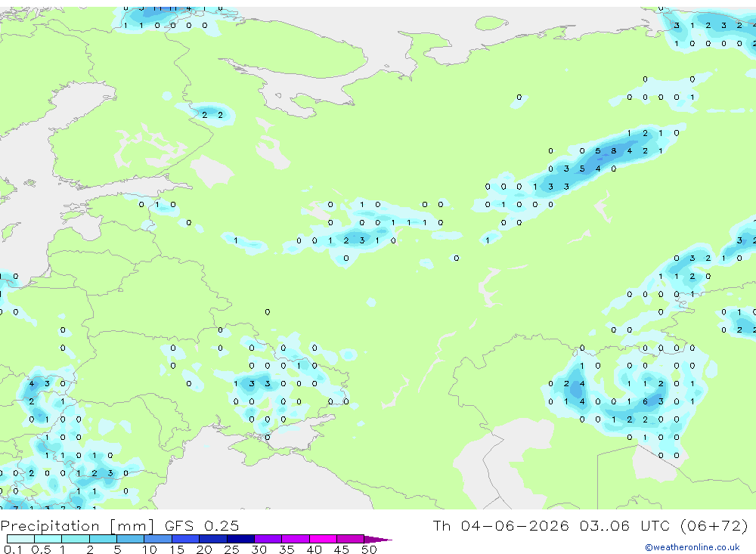This screenshot has width=756, height=554.
Task: Click the legend label '0.1'
Action: [x=13, y=549]
